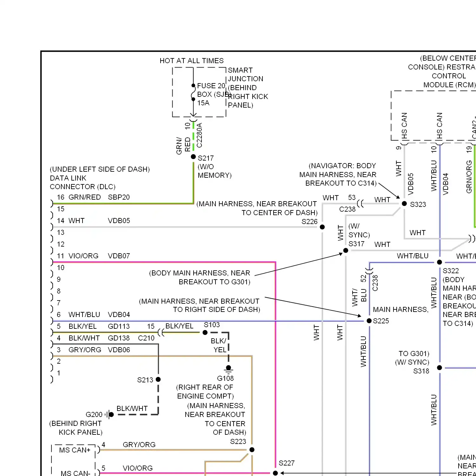
Task: Click "(RIGHT REAR OF" location note
Action: tap(205, 387)
